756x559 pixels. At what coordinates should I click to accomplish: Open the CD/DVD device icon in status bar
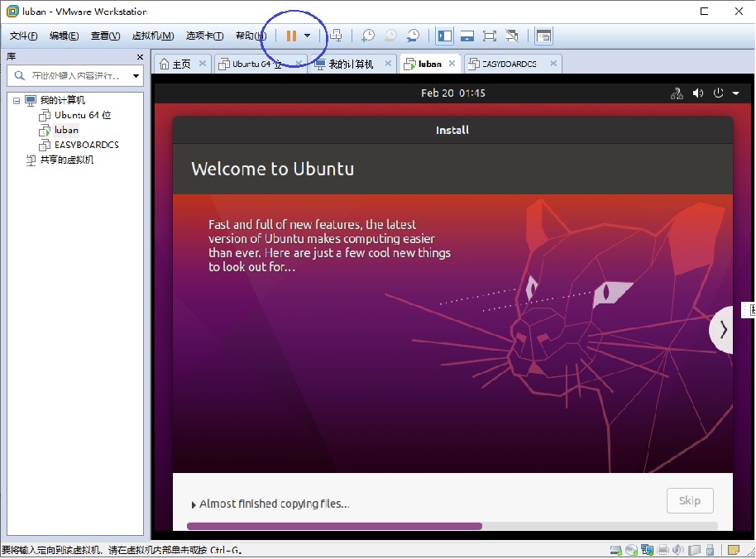(x=631, y=548)
